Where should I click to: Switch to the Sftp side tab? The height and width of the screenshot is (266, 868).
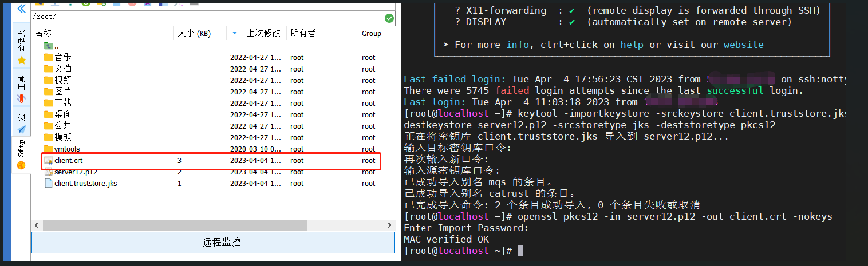22,154
